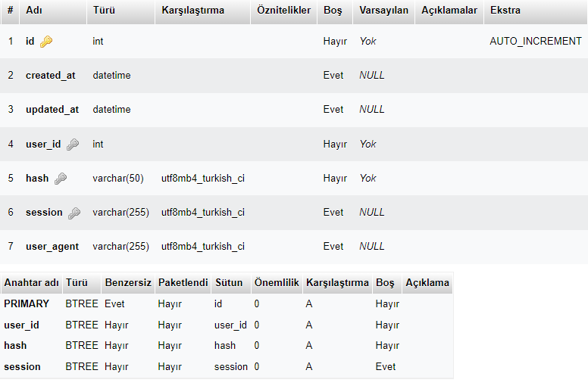Click the 'Öznitelikler' column header
This screenshot has width=588, height=389.
[x=283, y=11]
